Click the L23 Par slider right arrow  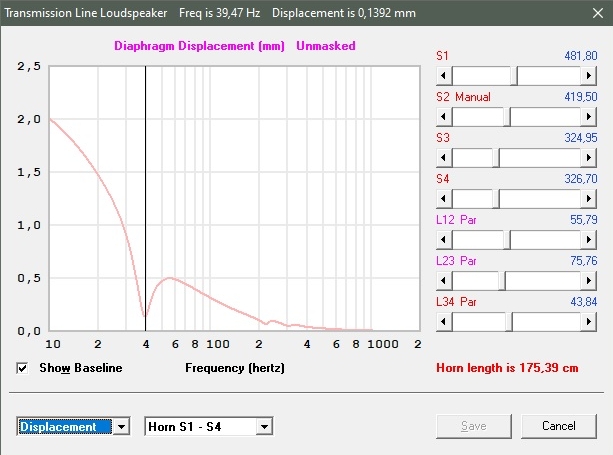click(x=591, y=281)
